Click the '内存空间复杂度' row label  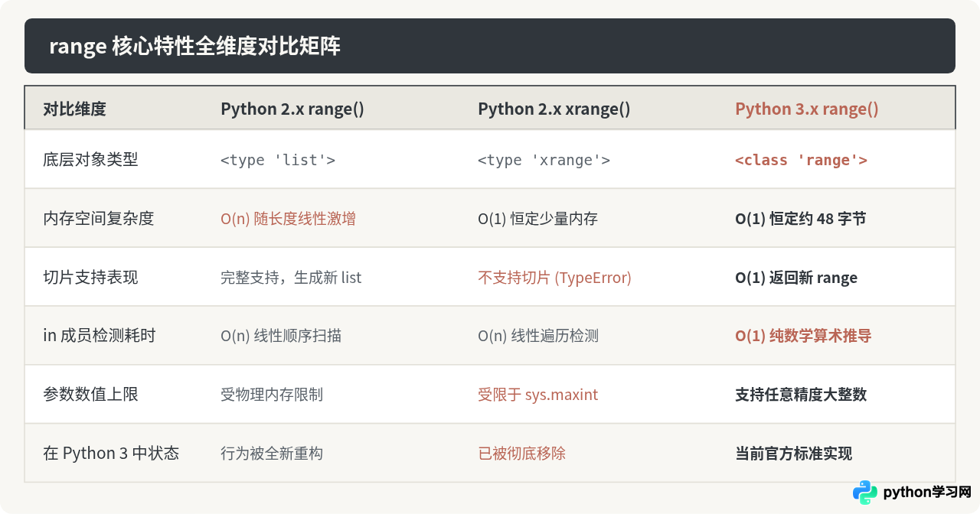pyautogui.click(x=99, y=218)
